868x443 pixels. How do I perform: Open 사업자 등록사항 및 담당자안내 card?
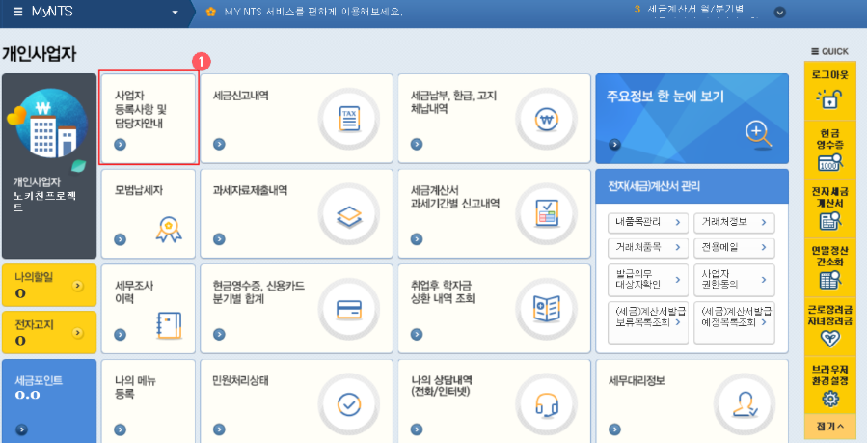click(149, 118)
